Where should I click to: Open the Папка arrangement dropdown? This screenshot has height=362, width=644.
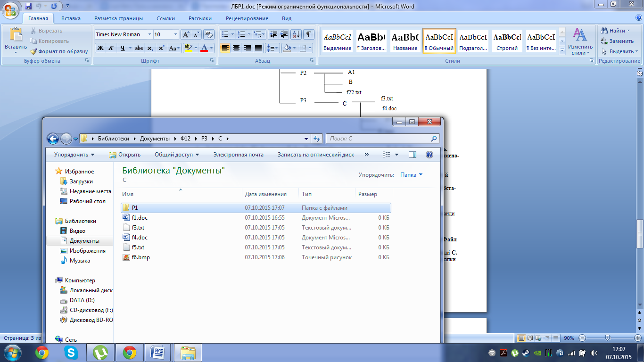coord(411,175)
